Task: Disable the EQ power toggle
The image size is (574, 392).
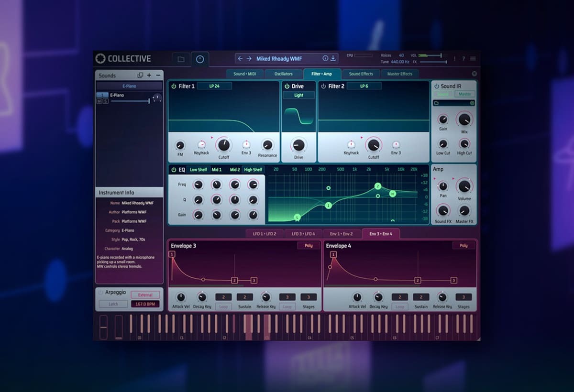Action: (173, 170)
